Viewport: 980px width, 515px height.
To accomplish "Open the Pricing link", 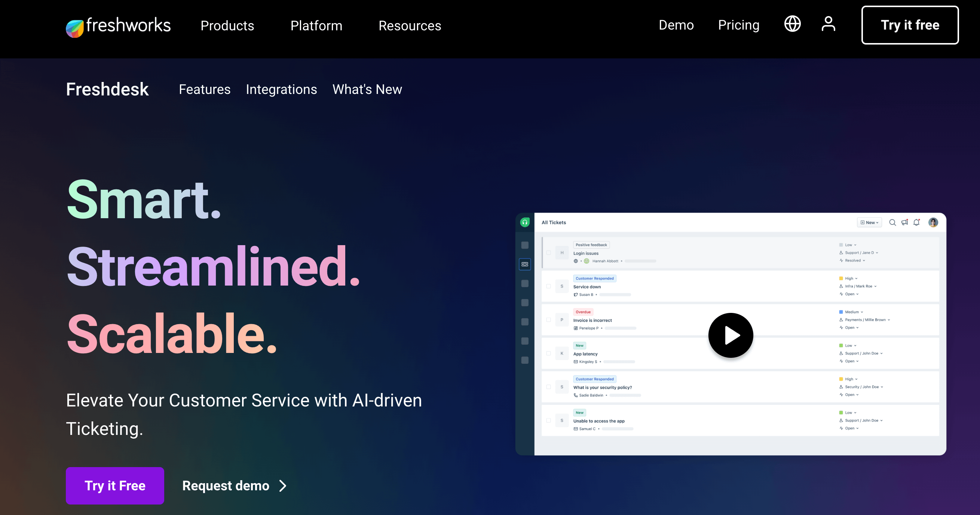I will [738, 25].
